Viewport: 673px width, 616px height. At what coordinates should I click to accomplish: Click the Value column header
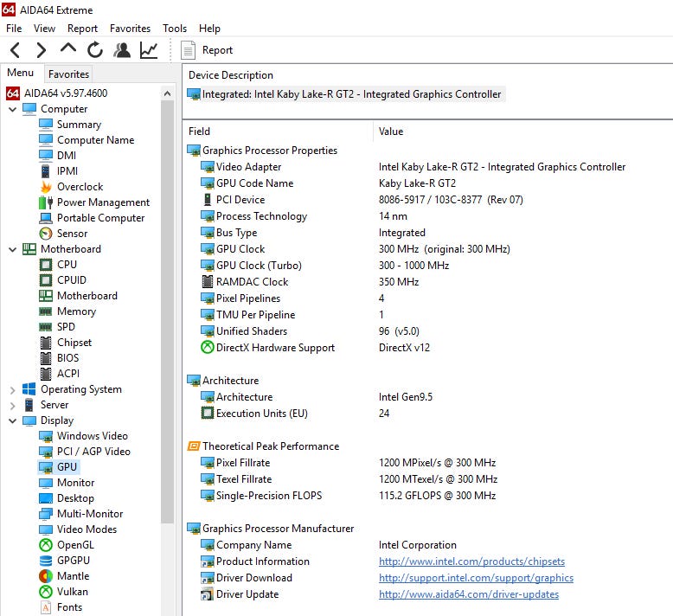tap(391, 132)
